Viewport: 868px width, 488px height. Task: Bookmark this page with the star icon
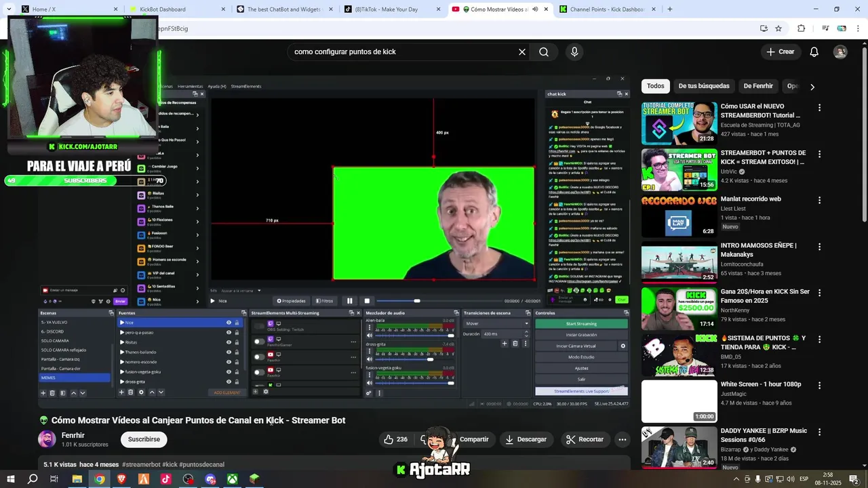pyautogui.click(x=778, y=28)
